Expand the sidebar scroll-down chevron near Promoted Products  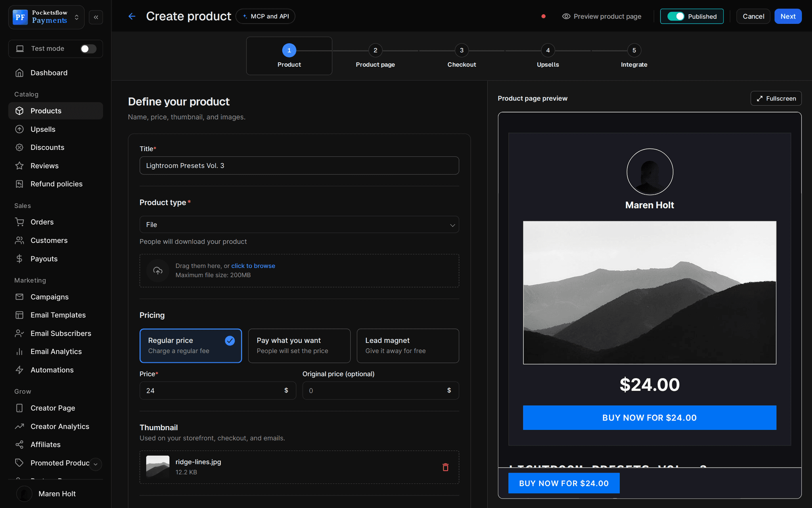coord(96,464)
